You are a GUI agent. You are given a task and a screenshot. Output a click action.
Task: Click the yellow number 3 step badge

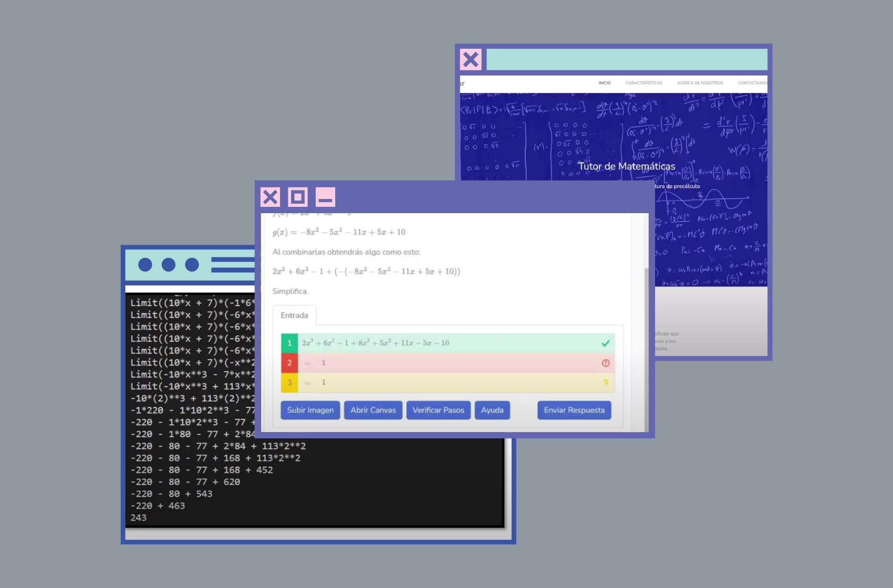289,383
